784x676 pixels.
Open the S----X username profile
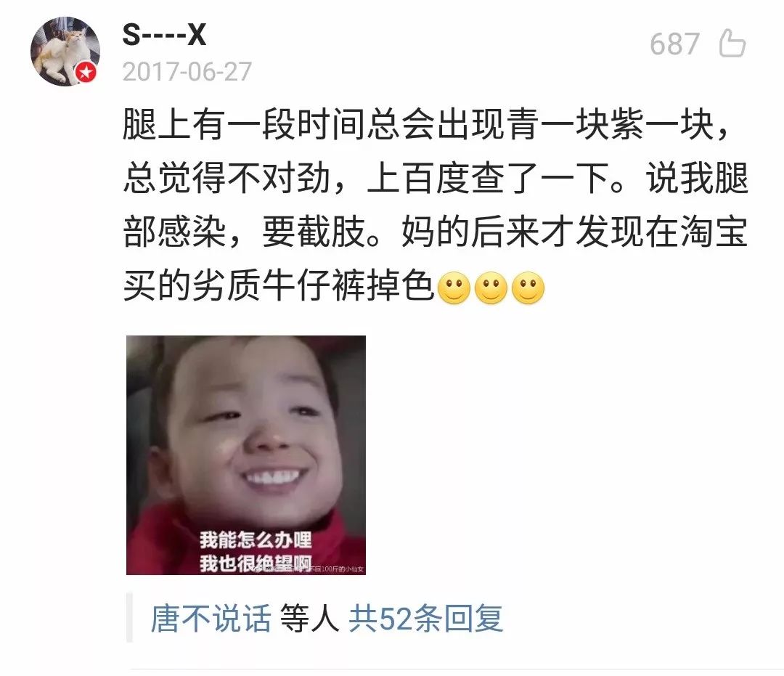pos(164,35)
